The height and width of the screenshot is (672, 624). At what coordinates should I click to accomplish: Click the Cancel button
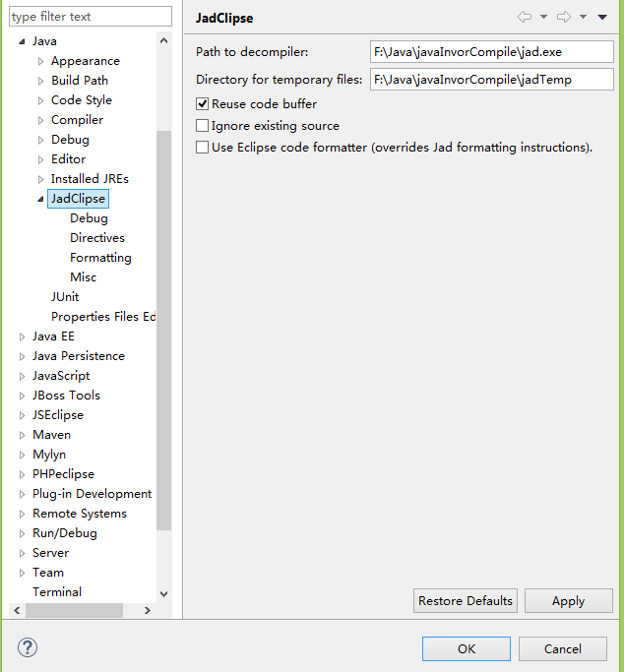point(563,648)
